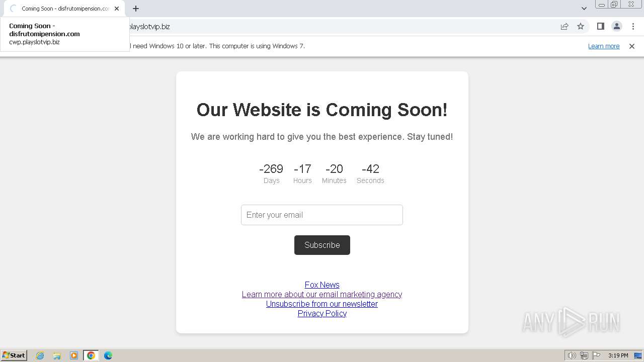
Task: Open the tab search dropdown arrow
Action: [584, 9]
